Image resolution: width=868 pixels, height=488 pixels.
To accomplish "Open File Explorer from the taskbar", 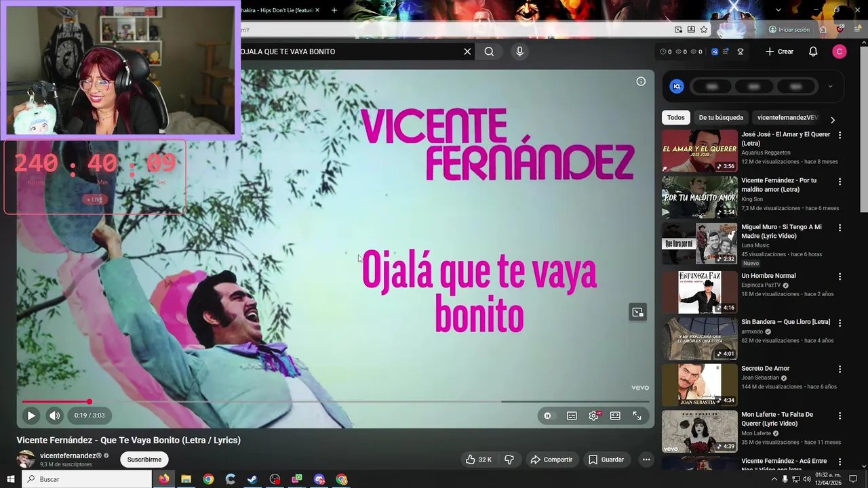I will click(186, 479).
